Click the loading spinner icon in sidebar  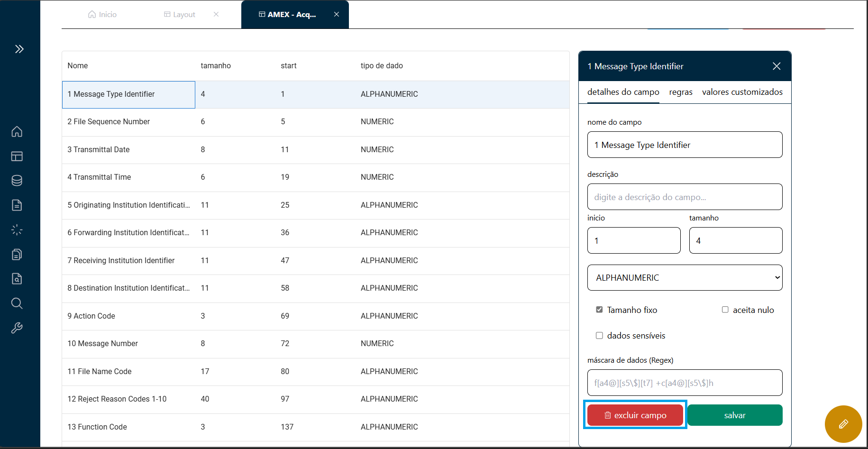(17, 230)
